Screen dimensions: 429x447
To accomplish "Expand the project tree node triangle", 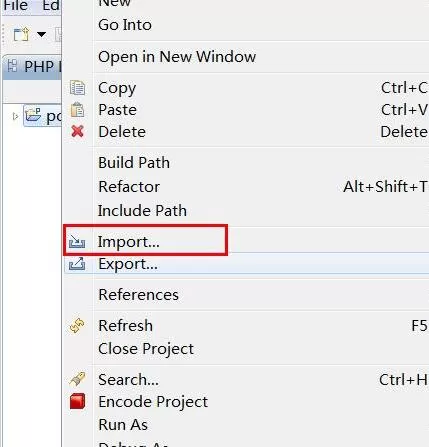I will [x=15, y=116].
